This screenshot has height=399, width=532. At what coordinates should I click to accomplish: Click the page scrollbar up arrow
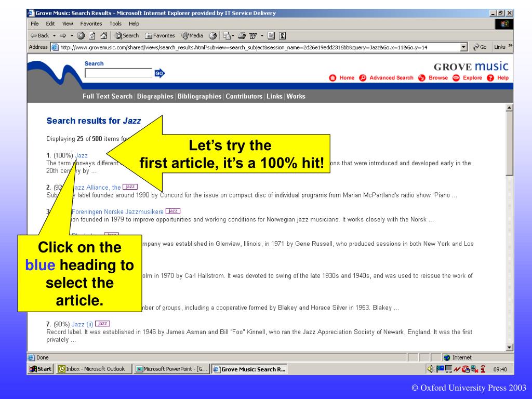point(509,108)
